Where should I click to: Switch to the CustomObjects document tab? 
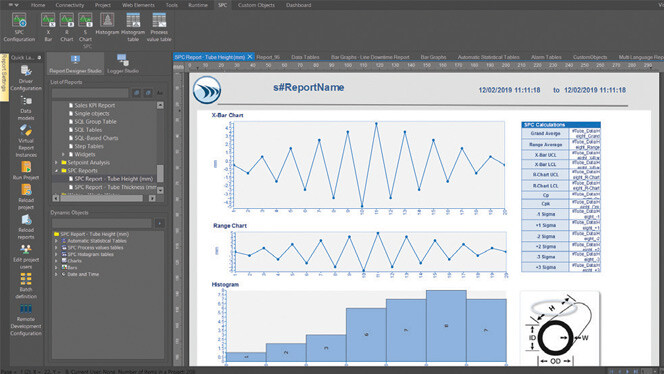point(590,57)
